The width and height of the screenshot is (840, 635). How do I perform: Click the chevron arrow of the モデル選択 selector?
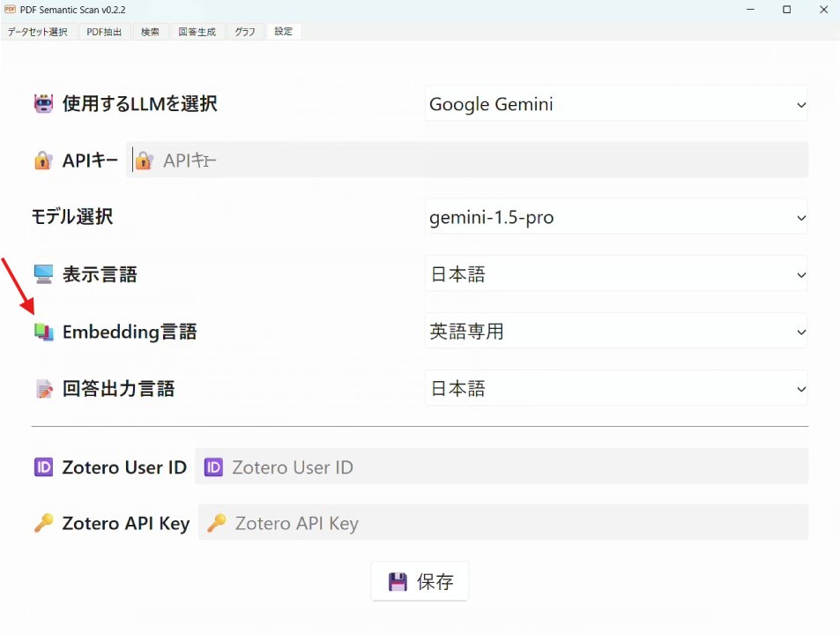pyautogui.click(x=801, y=218)
